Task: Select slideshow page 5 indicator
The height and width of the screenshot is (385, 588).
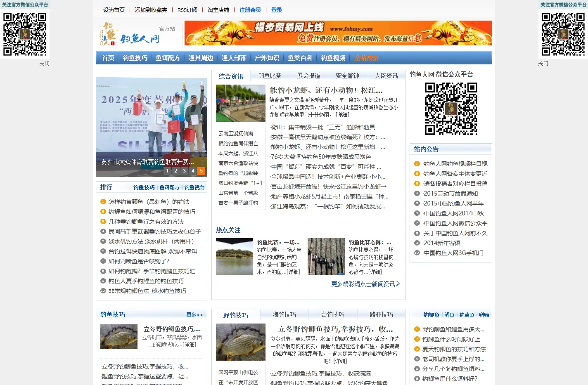Action: (201, 170)
